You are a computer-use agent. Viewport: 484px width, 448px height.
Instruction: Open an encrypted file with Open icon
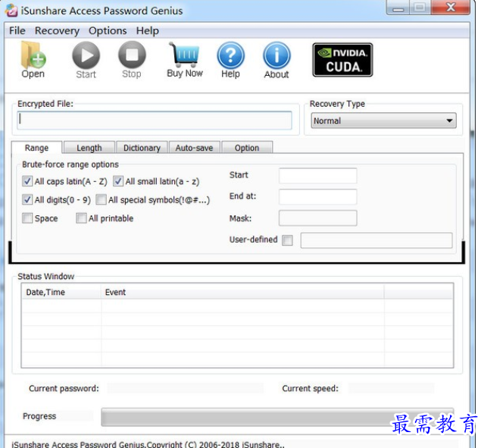click(33, 60)
